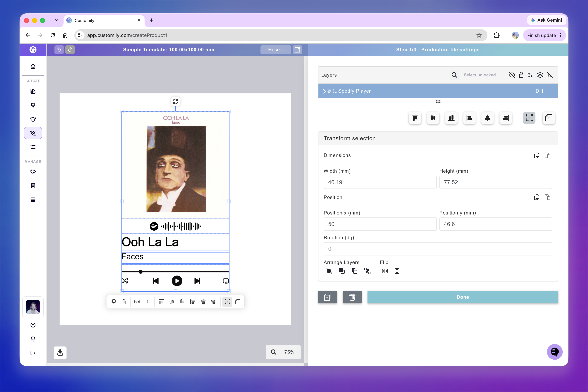588x392 pixels.
Task: Toggle the crossed-out group icon in Layers
Action: pyautogui.click(x=550, y=75)
